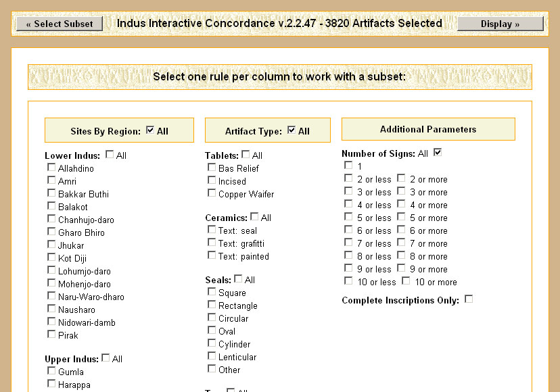Tick the Bakkar Buthi checkbox

point(51,193)
